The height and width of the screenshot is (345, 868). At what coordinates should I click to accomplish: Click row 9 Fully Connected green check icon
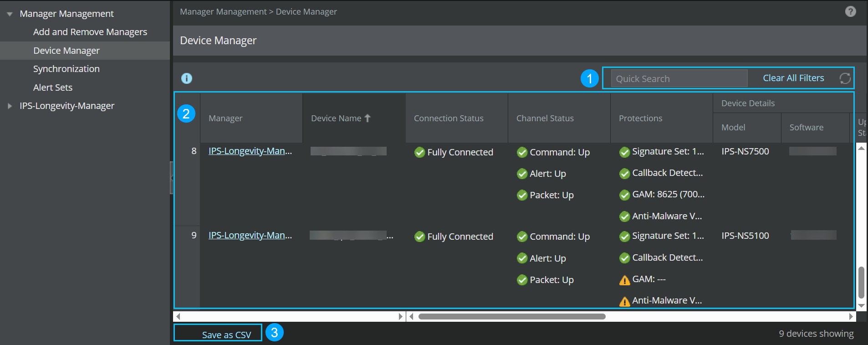click(419, 237)
